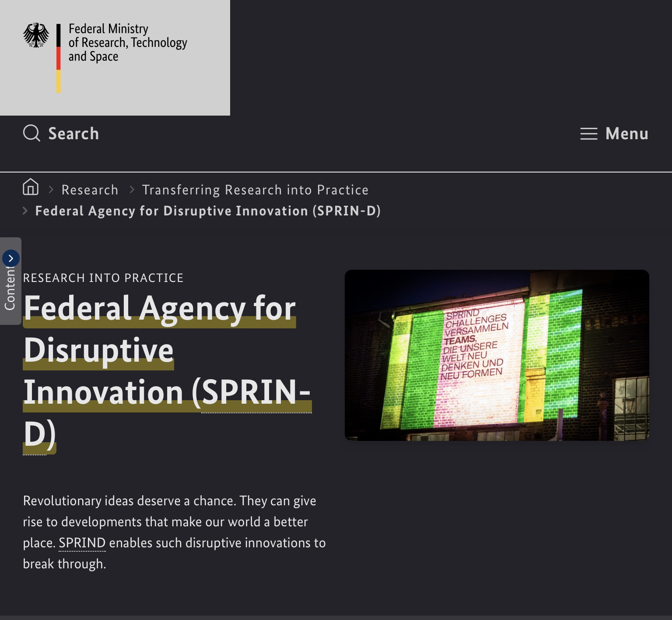Open the vertical Content side panel label
Screen dimensions: 672x620
pos(10,289)
